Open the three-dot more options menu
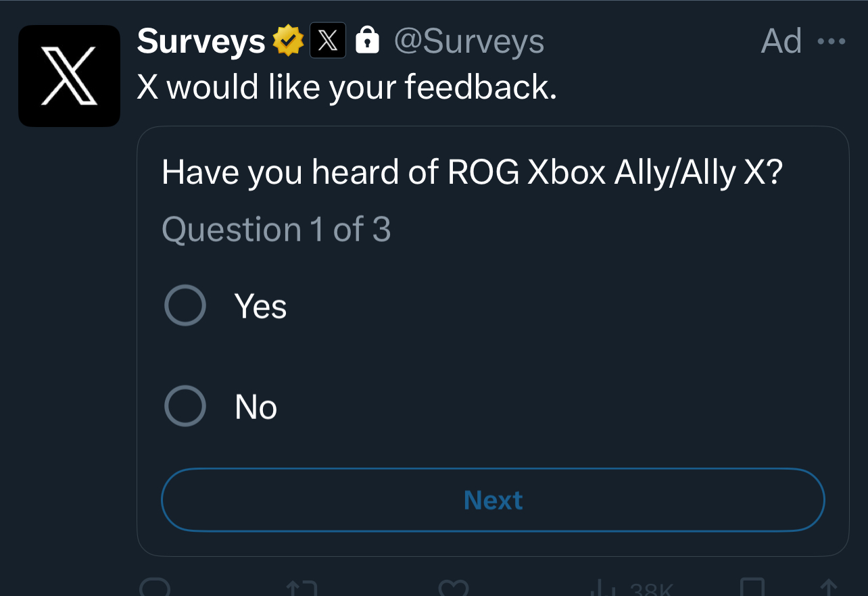Viewport: 868px width, 596px height. tap(831, 42)
